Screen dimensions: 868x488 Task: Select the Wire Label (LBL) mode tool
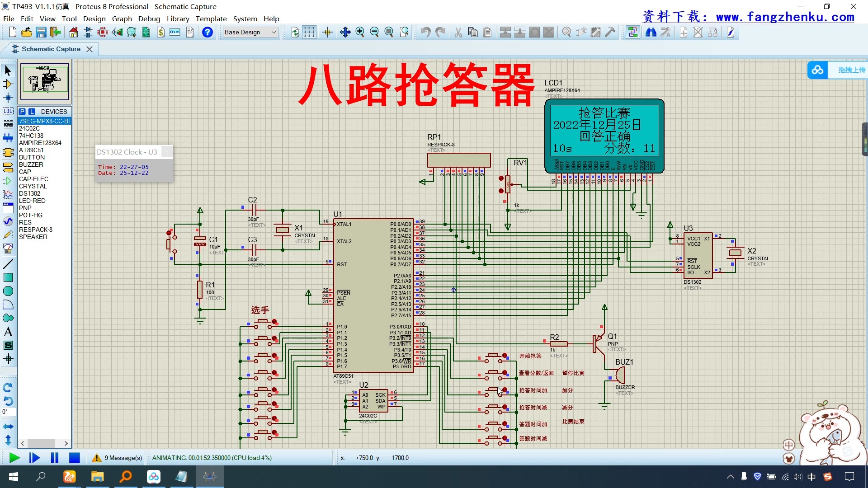pos(8,111)
